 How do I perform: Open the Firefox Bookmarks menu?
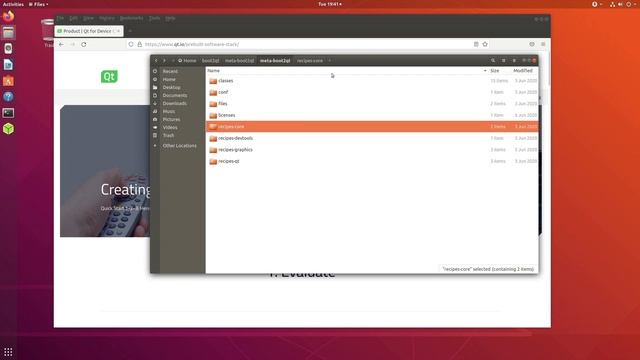(131, 18)
